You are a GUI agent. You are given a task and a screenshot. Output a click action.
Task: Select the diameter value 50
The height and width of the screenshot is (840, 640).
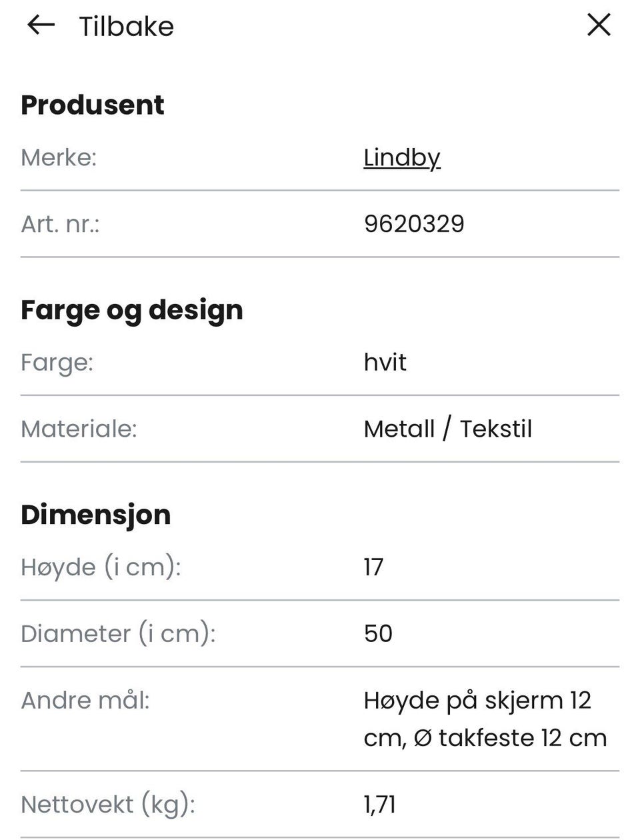pos(378,633)
